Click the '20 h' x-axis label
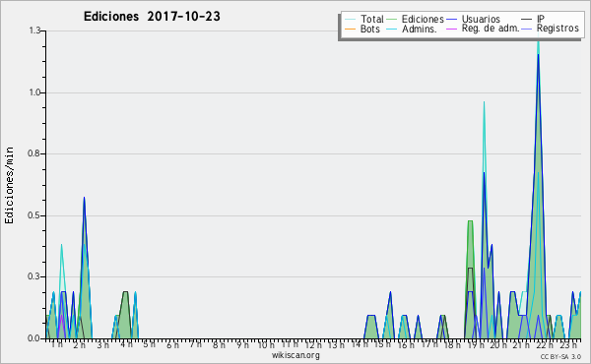591x364 pixels. pyautogui.click(x=498, y=344)
